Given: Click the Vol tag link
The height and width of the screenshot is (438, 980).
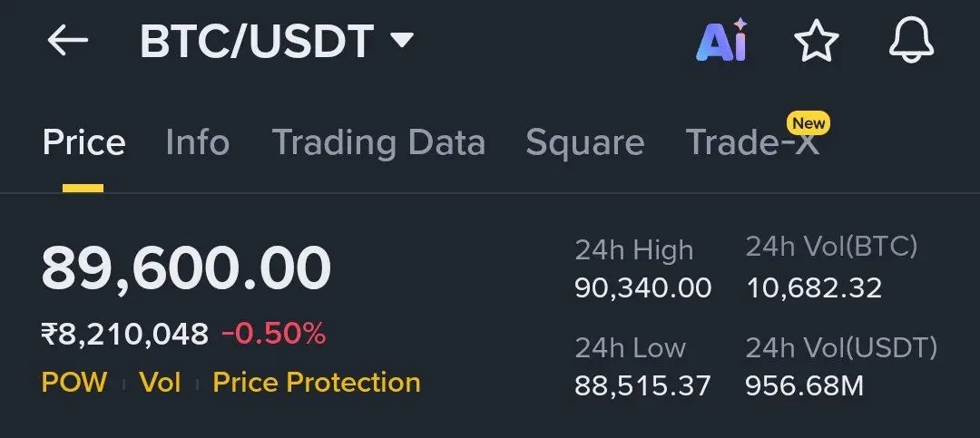Looking at the screenshot, I should [160, 383].
